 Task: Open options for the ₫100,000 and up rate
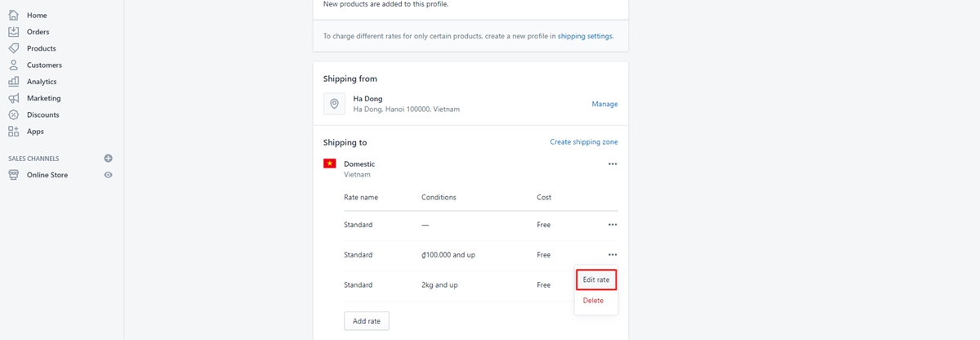pos(612,255)
